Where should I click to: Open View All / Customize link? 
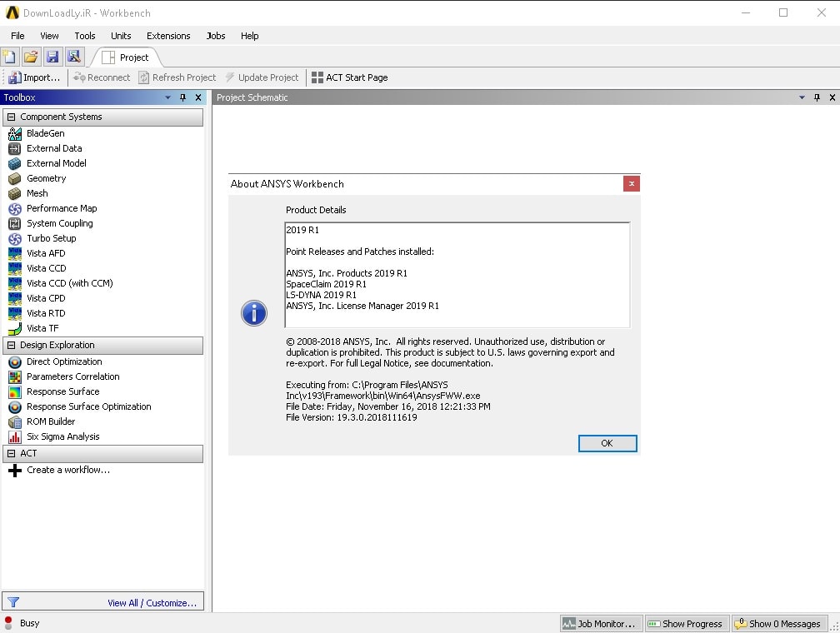click(152, 603)
